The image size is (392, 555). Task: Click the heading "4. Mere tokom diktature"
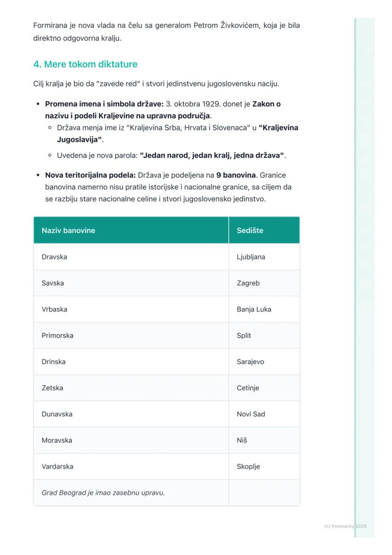coord(85,64)
